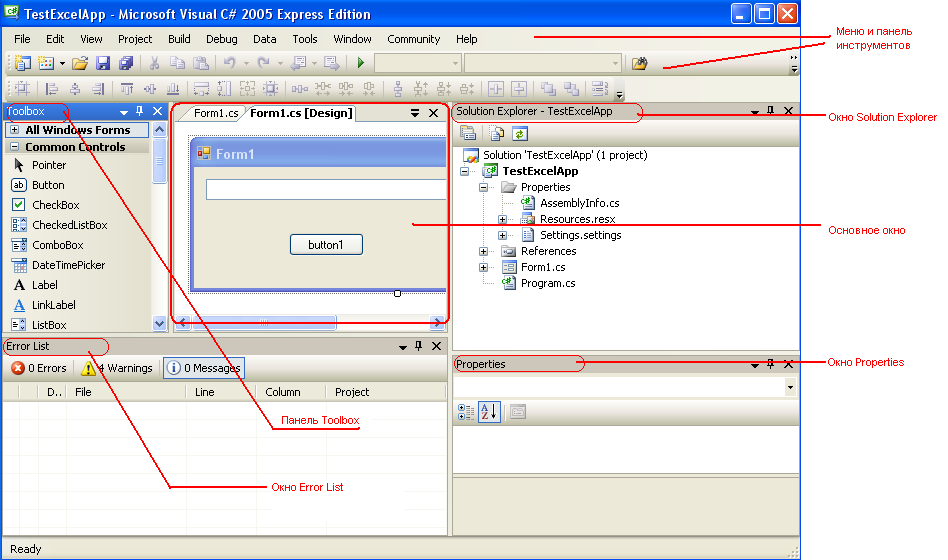948x560 pixels.
Task: Open the File menu
Action: [22, 39]
